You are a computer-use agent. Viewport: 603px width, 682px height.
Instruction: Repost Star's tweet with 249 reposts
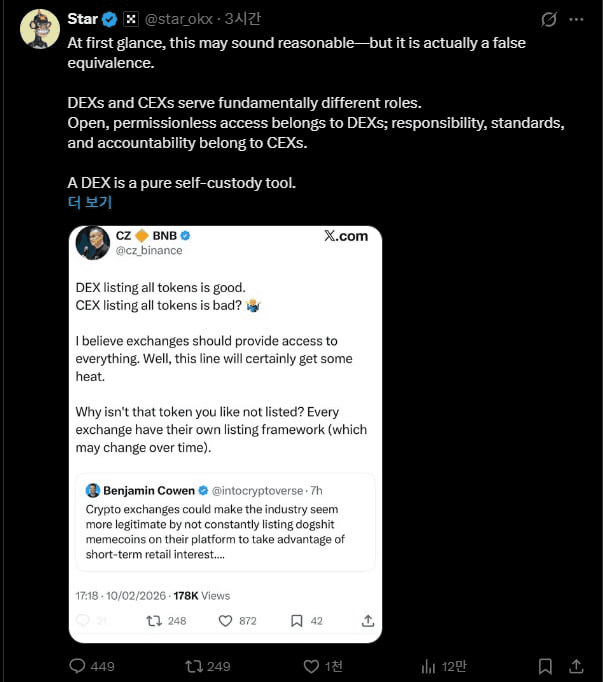click(194, 666)
